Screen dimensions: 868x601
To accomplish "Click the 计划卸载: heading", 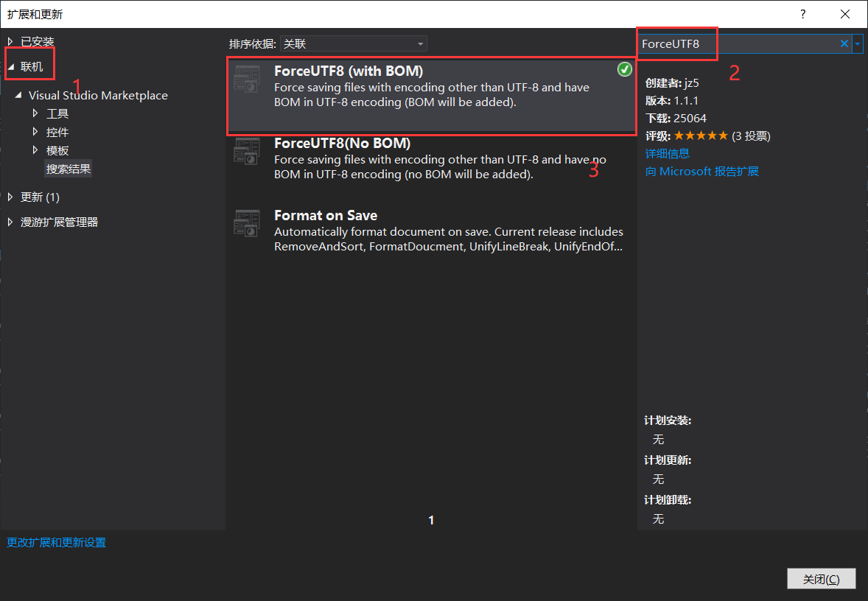I will pyautogui.click(x=668, y=500).
